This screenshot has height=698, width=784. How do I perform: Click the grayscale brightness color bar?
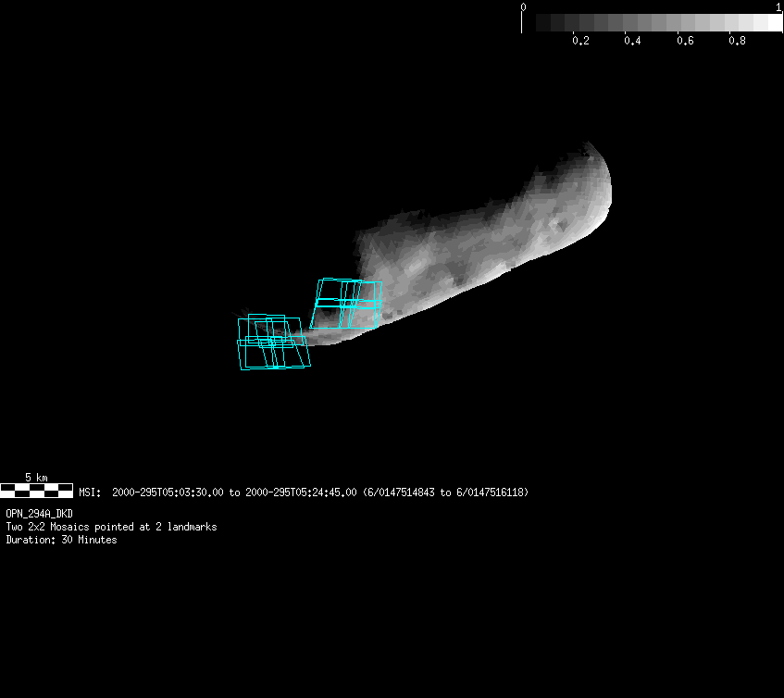652,22
